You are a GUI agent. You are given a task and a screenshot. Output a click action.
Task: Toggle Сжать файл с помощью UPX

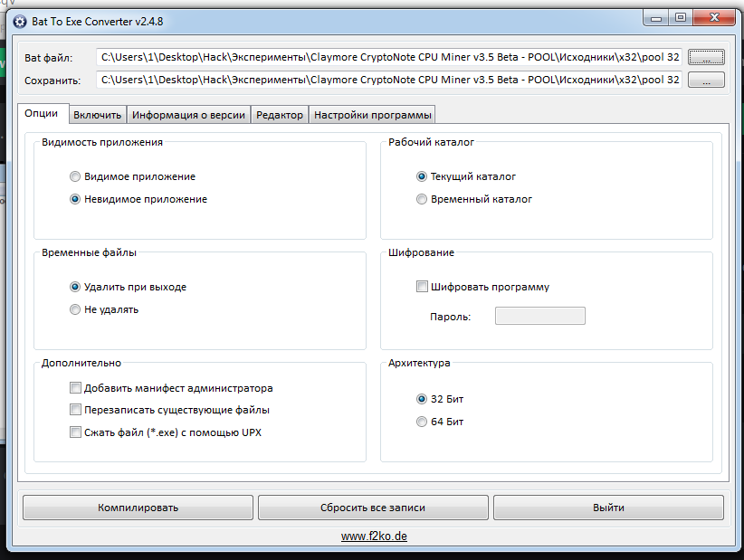[x=75, y=432]
